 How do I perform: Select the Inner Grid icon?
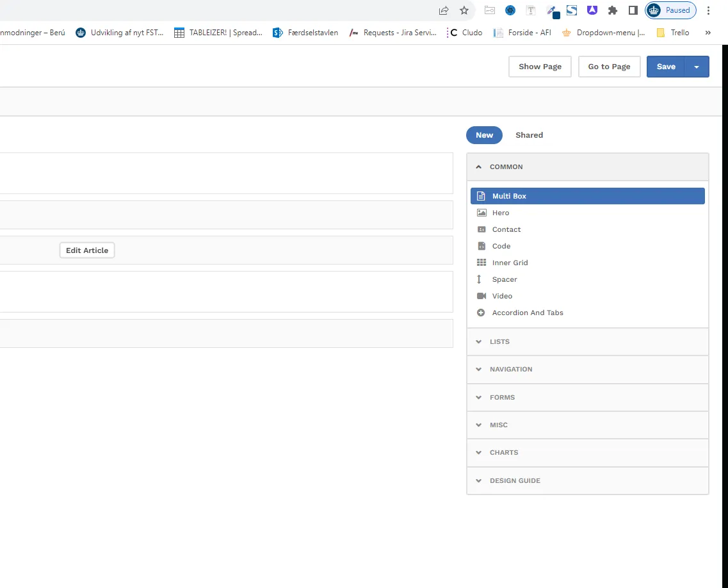(481, 263)
